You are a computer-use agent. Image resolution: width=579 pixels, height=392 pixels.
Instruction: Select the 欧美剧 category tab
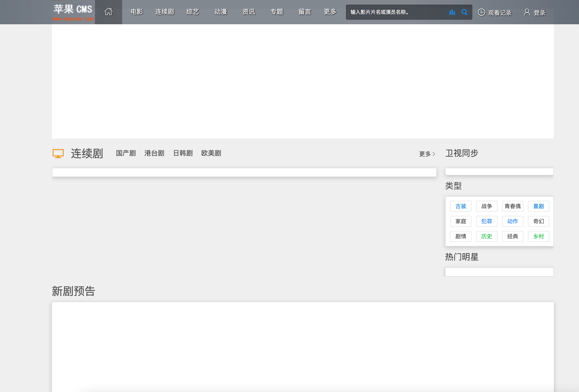point(211,153)
